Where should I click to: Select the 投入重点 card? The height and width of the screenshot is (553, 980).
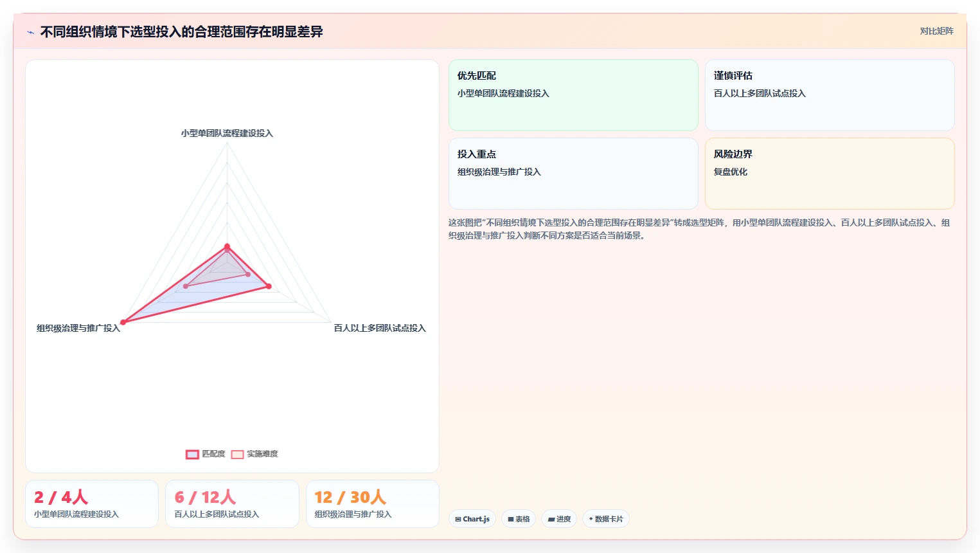(573, 174)
